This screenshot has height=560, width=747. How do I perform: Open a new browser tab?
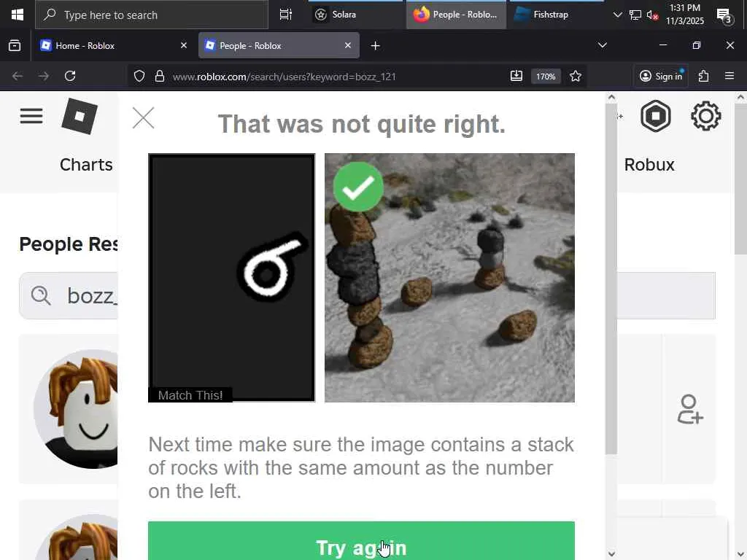point(376,46)
